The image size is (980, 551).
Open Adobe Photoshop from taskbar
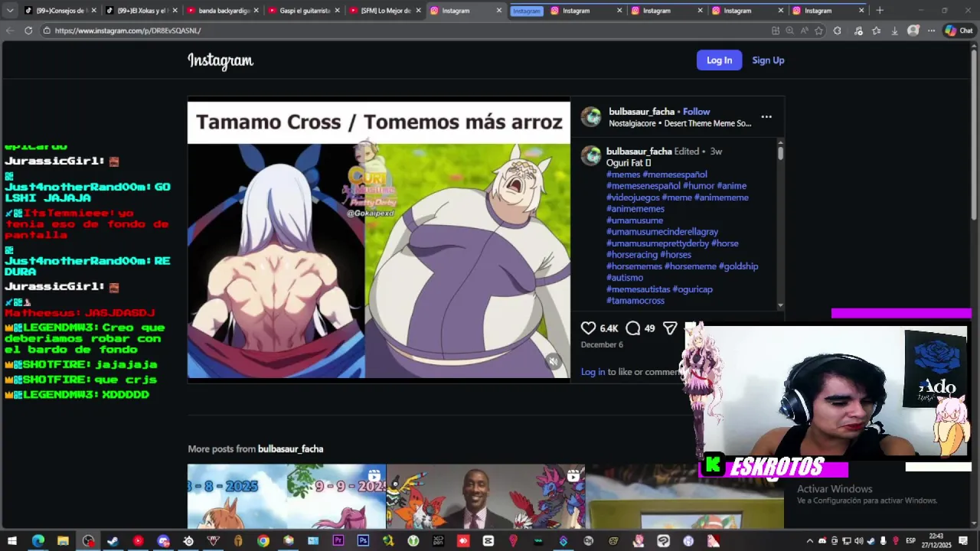coord(363,541)
